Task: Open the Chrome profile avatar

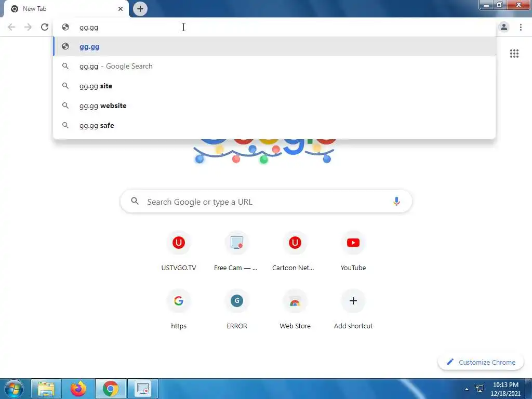Action: [504, 27]
